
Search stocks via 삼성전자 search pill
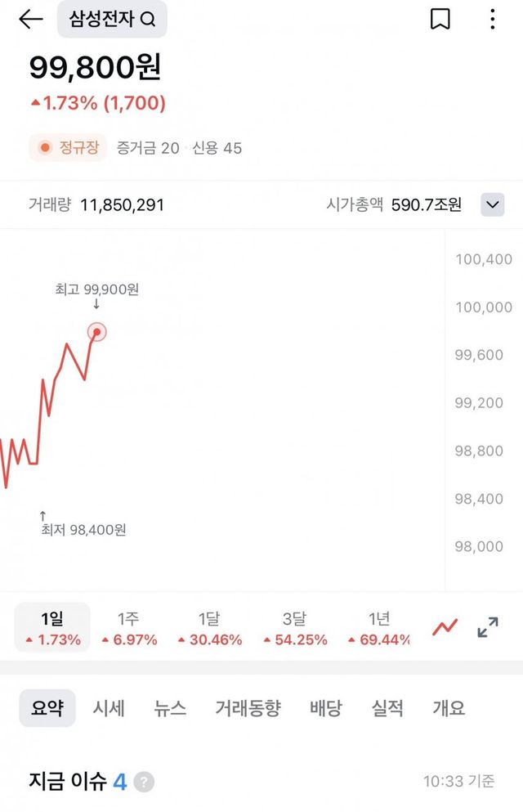112,20
